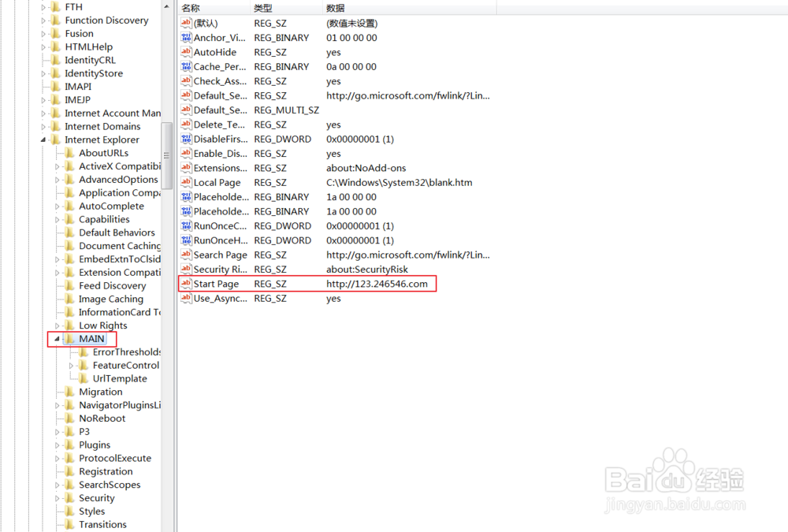The image size is (788, 532).
Task: Select the NavigatorPluginsLi key
Action: pos(120,405)
